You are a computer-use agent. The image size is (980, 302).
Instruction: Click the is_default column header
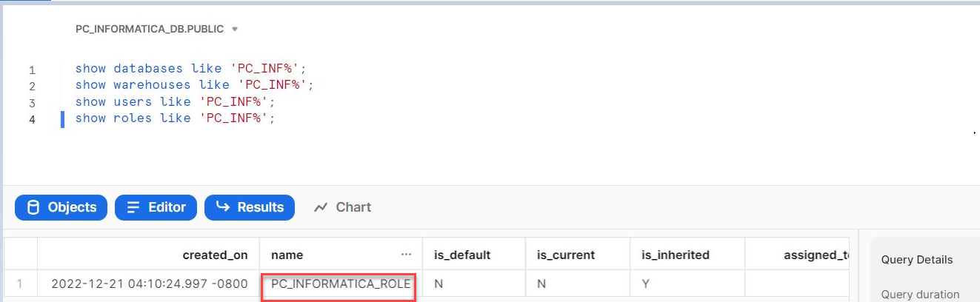(x=462, y=255)
